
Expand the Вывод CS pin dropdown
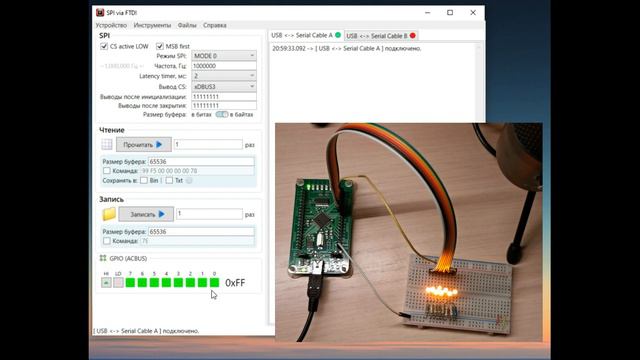pyautogui.click(x=224, y=87)
